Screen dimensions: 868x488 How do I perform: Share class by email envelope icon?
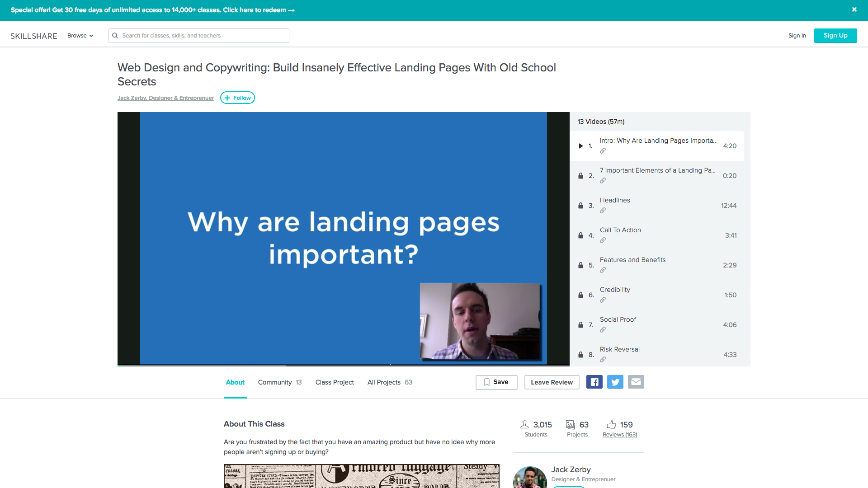(636, 382)
